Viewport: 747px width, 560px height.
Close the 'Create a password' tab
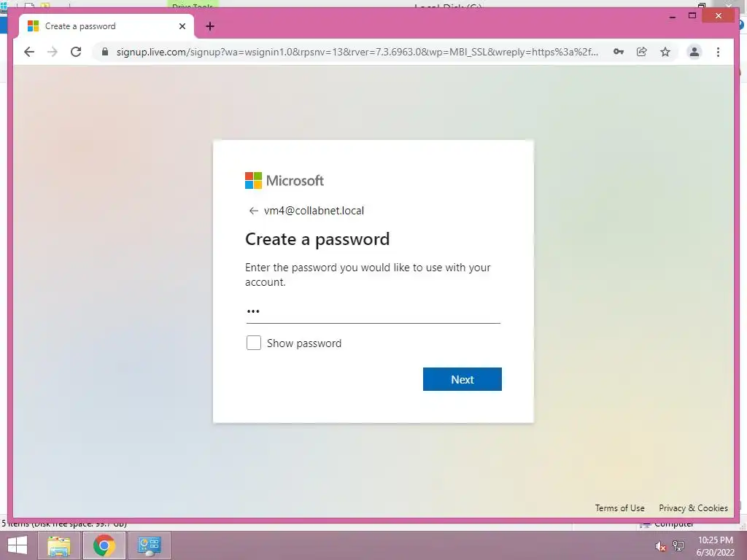pyautogui.click(x=182, y=26)
